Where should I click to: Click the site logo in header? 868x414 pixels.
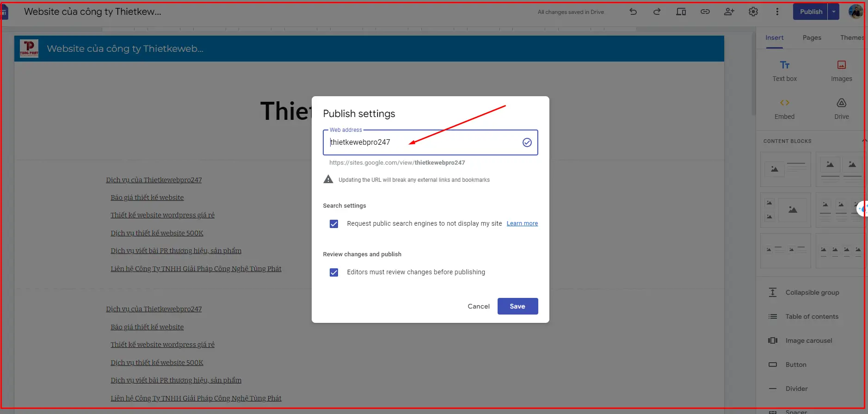point(29,49)
